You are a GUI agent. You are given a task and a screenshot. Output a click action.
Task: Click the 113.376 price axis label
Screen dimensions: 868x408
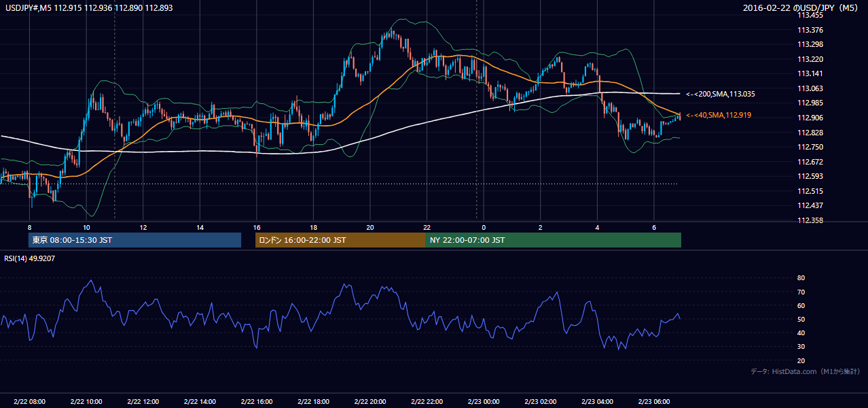point(810,30)
